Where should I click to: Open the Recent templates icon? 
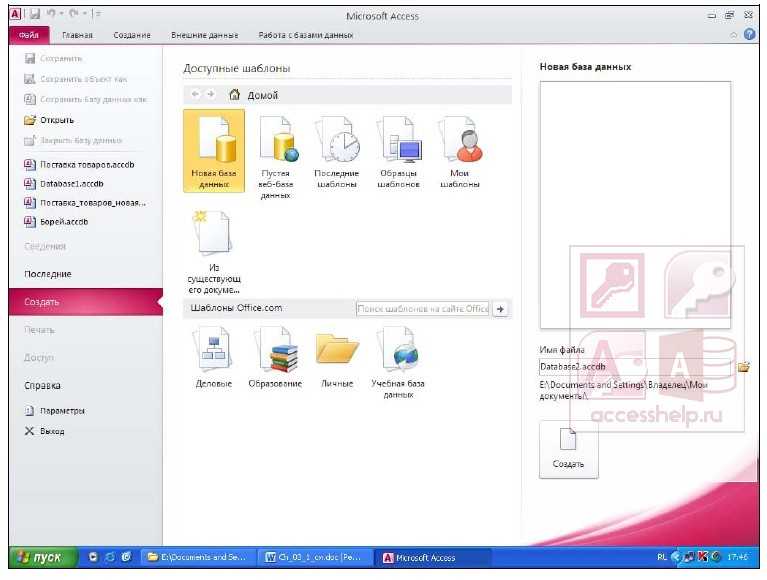point(337,152)
